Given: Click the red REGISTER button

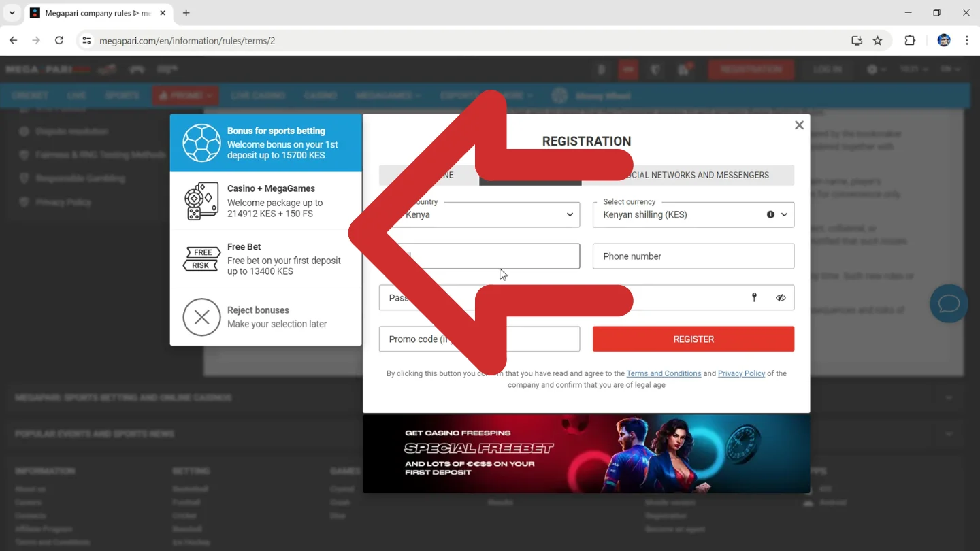Looking at the screenshot, I should pos(693,339).
